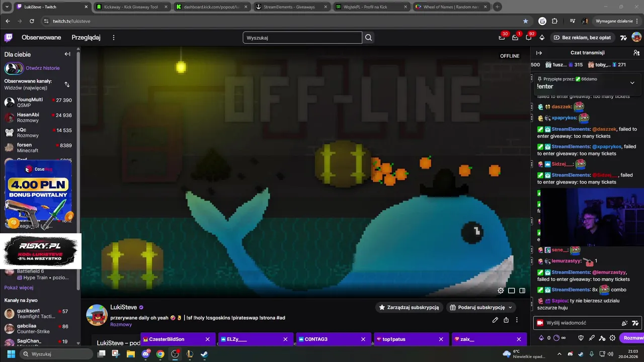
Task: Click the Wyszukaj search field on Twitch
Action: (x=302, y=38)
